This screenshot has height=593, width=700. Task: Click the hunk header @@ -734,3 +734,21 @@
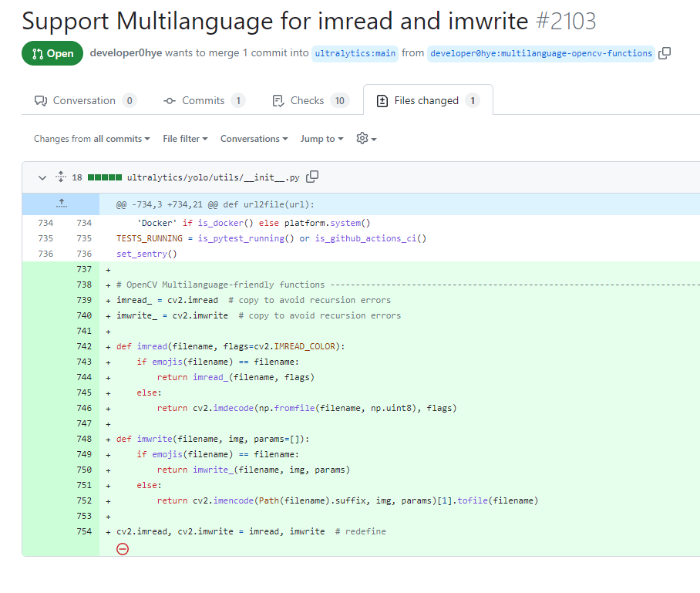coord(215,204)
